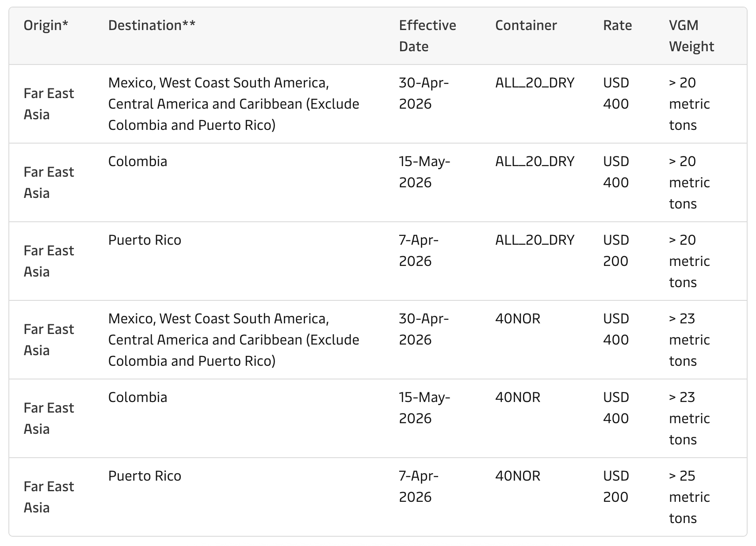Click Puerto Rico destination in the 40NOR row
756x546 pixels.
tap(145, 476)
